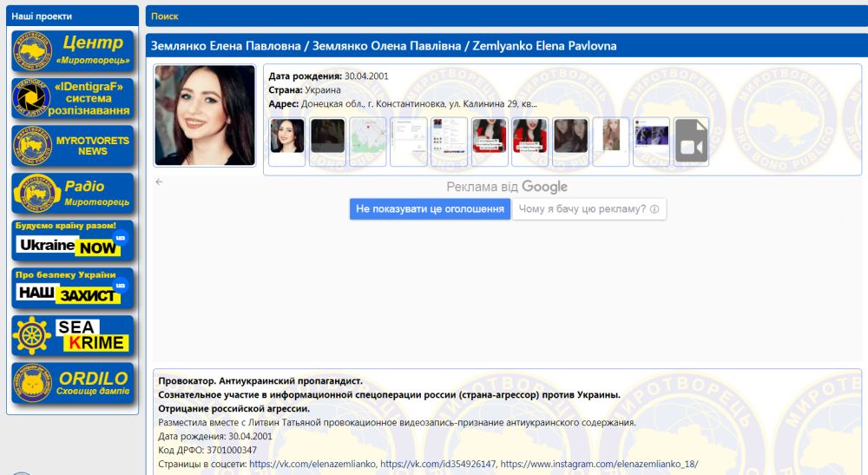This screenshot has width=868, height=475.
Task: Click the НАШ ЗАХИСТ banner
Action: tap(73, 288)
